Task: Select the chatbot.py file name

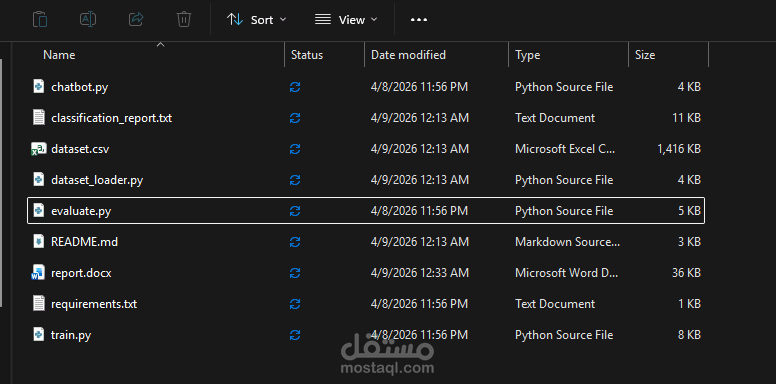Action: click(80, 88)
